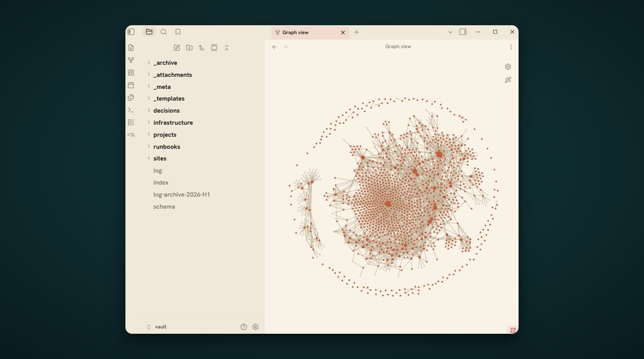
Task: Click the Templater ribbon icon
Action: [x=131, y=135]
